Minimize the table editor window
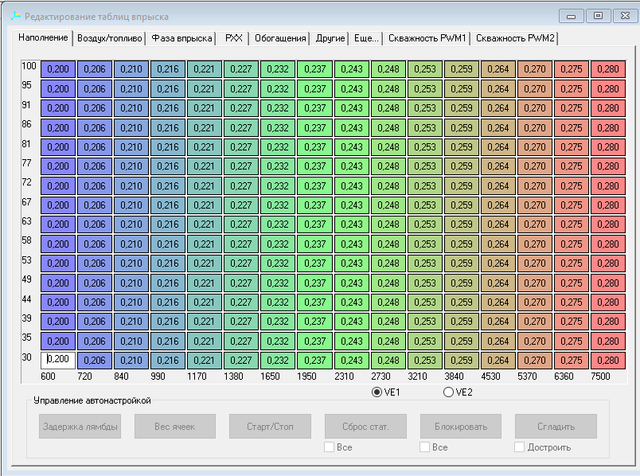 pos(571,16)
